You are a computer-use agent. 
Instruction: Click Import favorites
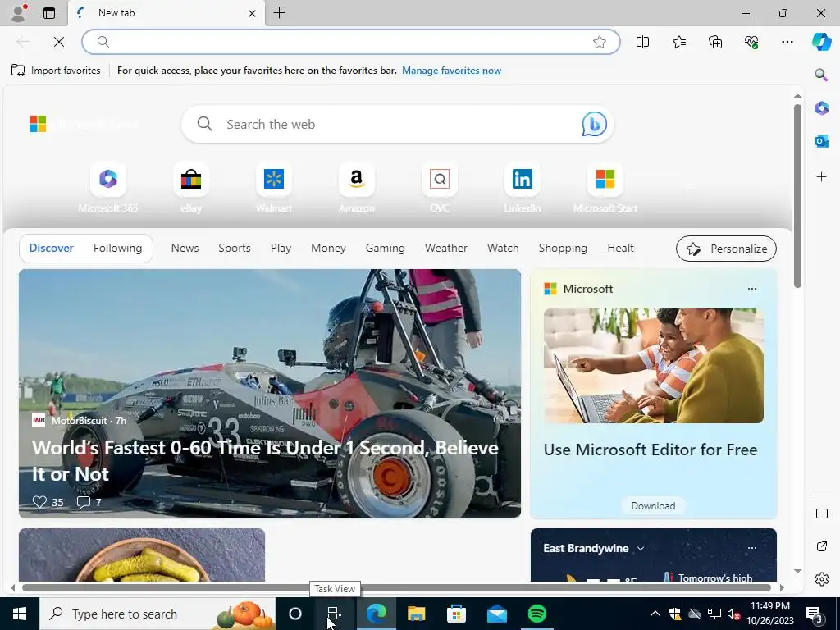pyautogui.click(x=56, y=71)
